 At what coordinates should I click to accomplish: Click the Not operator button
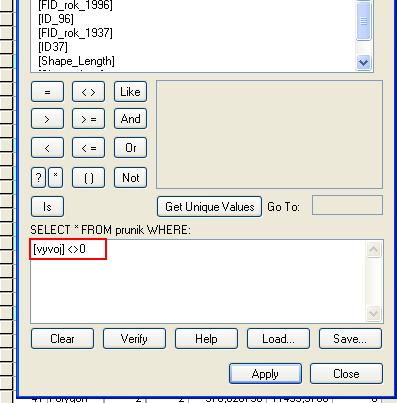pos(130,178)
